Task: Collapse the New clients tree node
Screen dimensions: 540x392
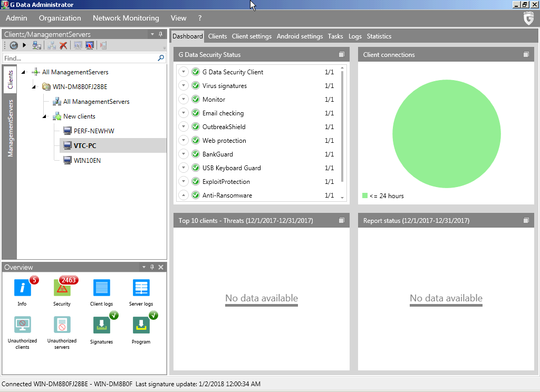Action: (x=46, y=116)
